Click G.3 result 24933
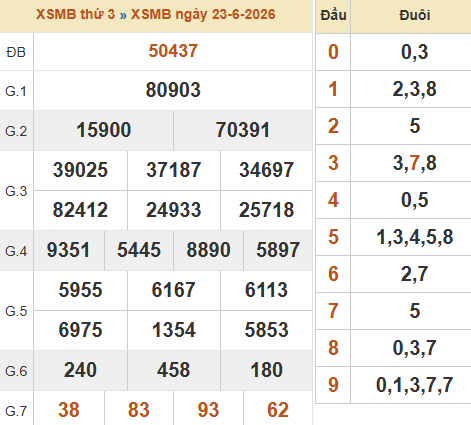The image size is (471, 425). [x=174, y=210]
